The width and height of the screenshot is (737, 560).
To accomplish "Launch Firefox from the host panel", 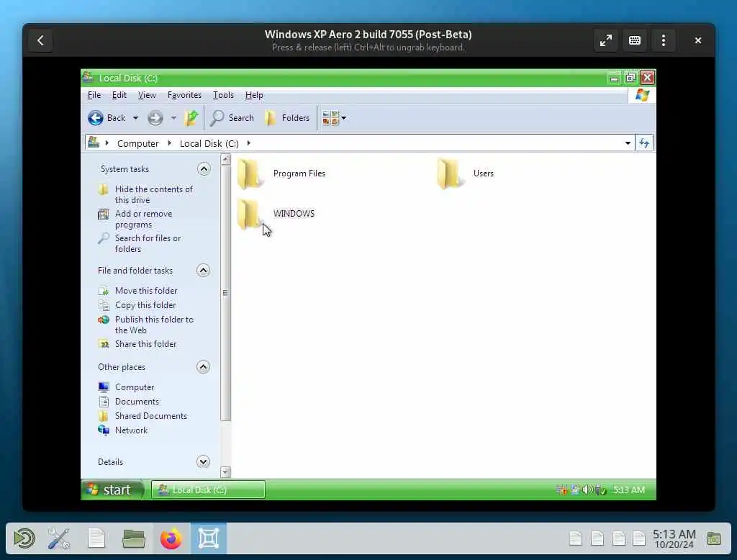I will (171, 538).
